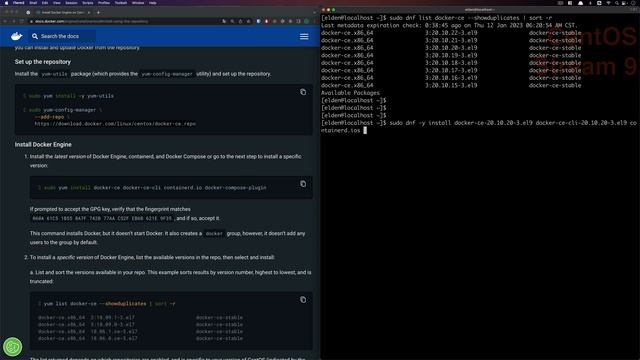
Task: Open the hamburger navigation menu on docs page
Action: [304, 36]
